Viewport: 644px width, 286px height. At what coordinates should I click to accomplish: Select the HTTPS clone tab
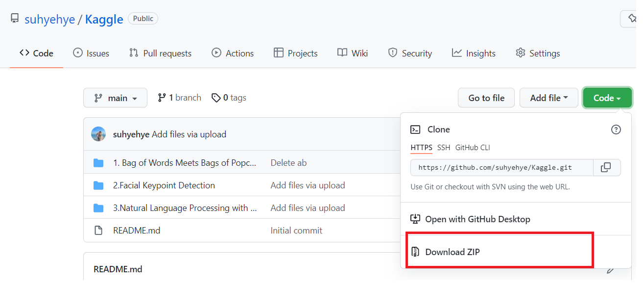pyautogui.click(x=422, y=147)
